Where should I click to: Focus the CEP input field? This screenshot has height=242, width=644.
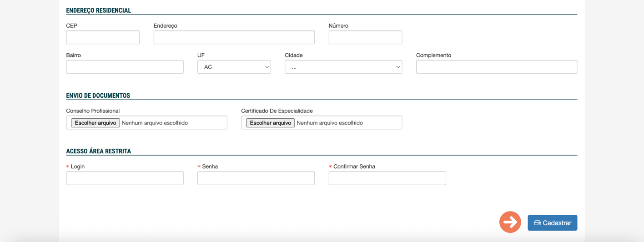click(x=103, y=37)
